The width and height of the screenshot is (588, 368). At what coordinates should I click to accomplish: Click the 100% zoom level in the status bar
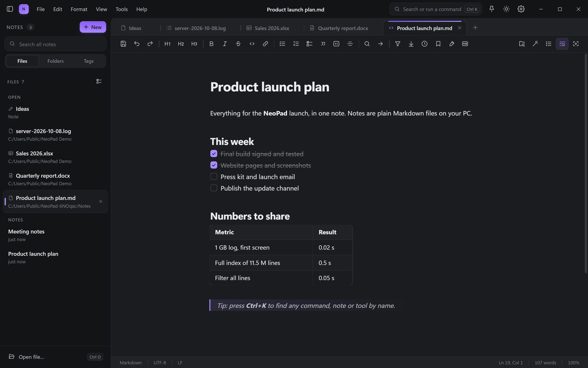pyautogui.click(x=574, y=363)
